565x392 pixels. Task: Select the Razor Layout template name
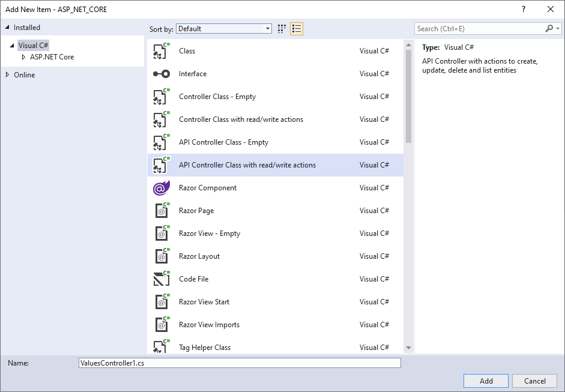point(199,256)
